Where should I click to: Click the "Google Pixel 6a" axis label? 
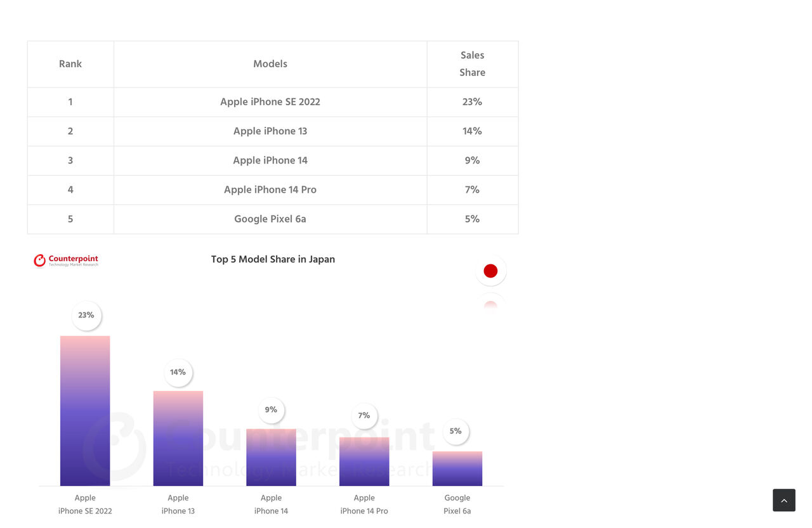point(457,505)
